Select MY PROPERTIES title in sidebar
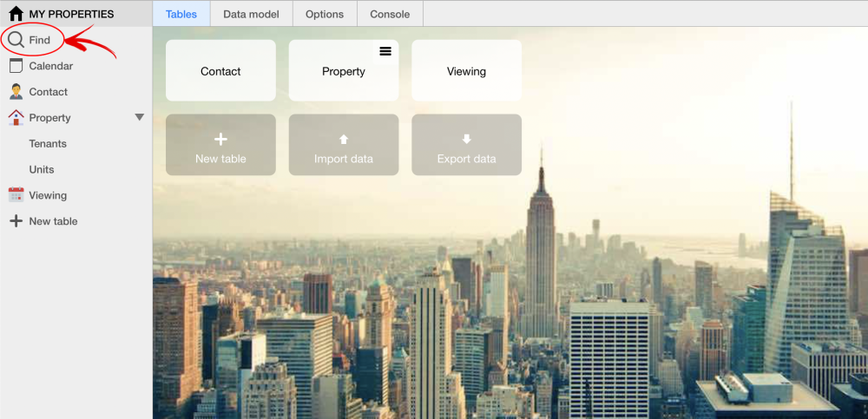The image size is (868, 419). pos(71,15)
